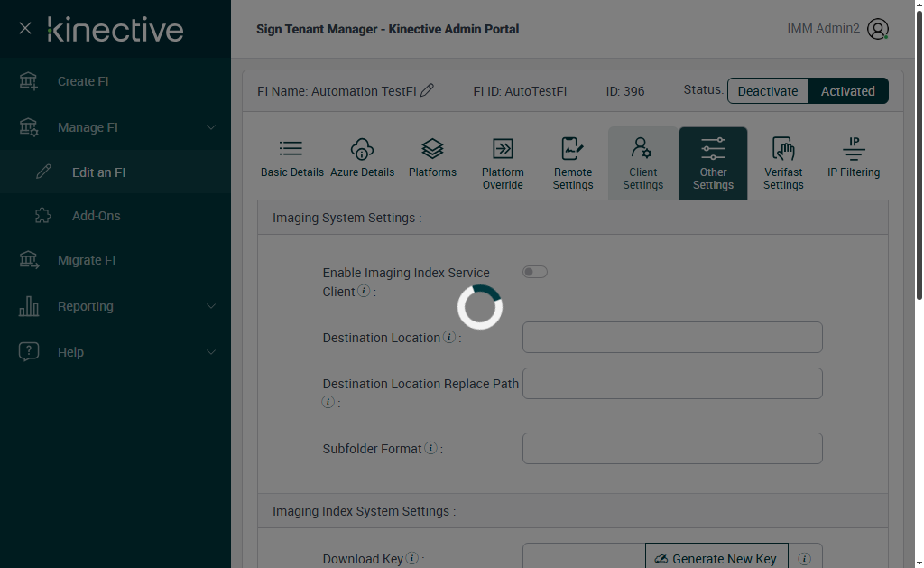Click info icon next to Destination Location
The width and height of the screenshot is (924, 568).
click(449, 337)
